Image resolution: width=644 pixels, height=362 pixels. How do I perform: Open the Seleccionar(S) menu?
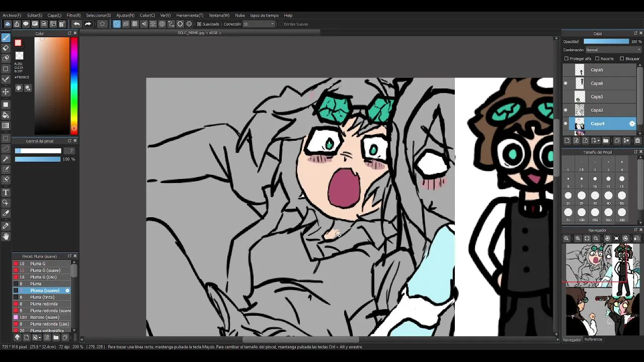coord(98,16)
